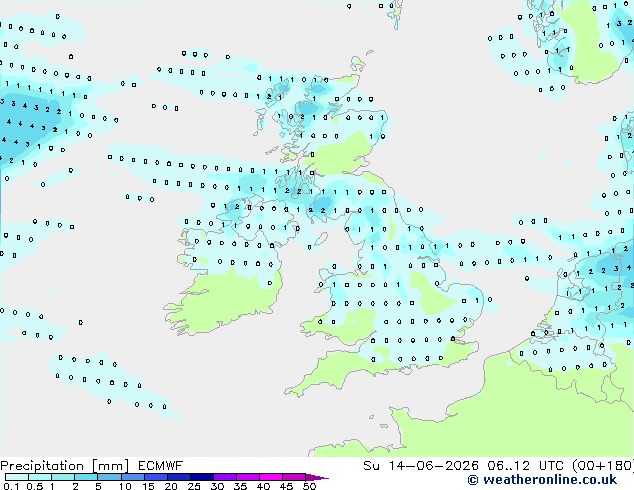
Task: Select the 2–5 mm legend swatch
Action: tap(86, 477)
